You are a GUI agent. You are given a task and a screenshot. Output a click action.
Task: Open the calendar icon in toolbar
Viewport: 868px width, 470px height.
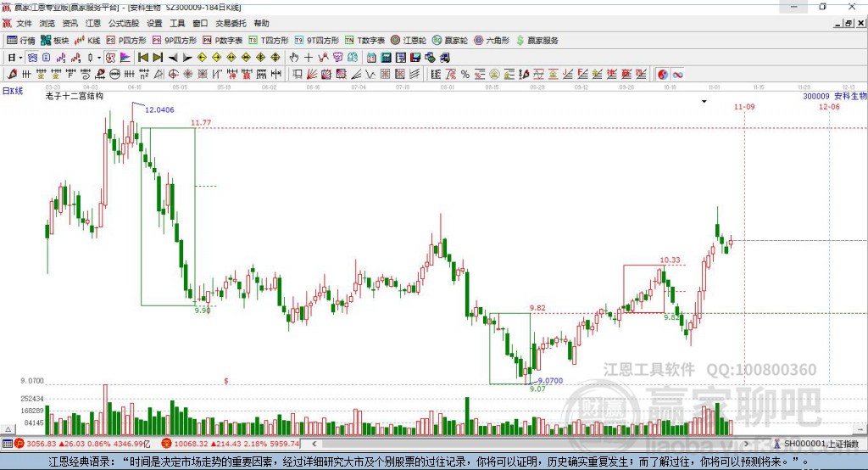371,58
